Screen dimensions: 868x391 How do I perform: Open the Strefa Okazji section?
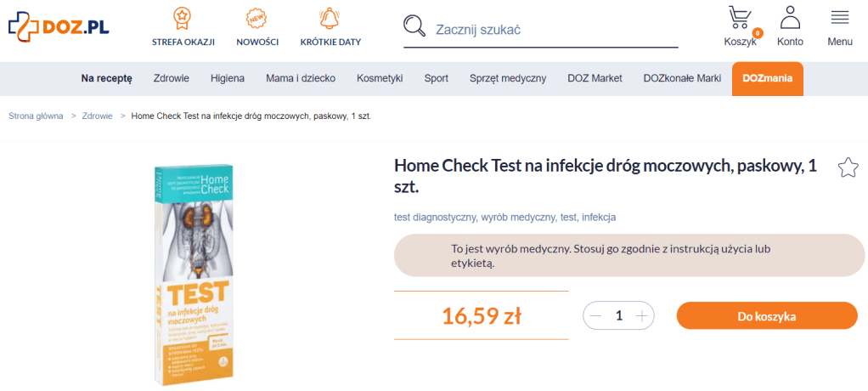[x=183, y=26]
